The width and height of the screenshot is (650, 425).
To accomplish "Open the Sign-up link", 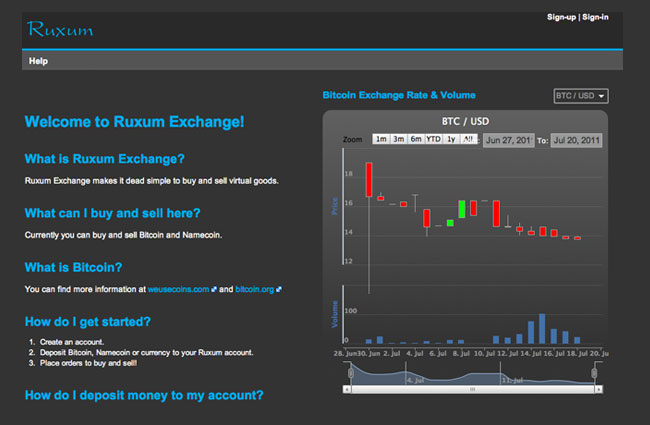I will pos(561,17).
